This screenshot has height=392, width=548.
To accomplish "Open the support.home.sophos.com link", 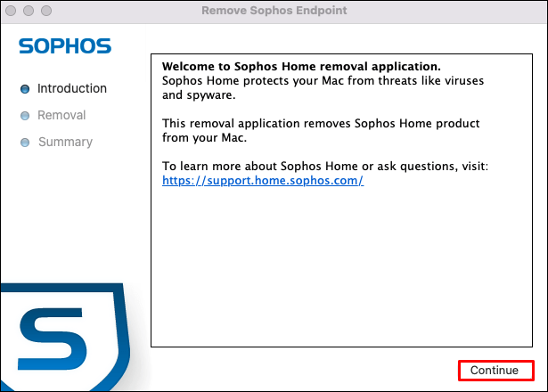I will 263,181.
